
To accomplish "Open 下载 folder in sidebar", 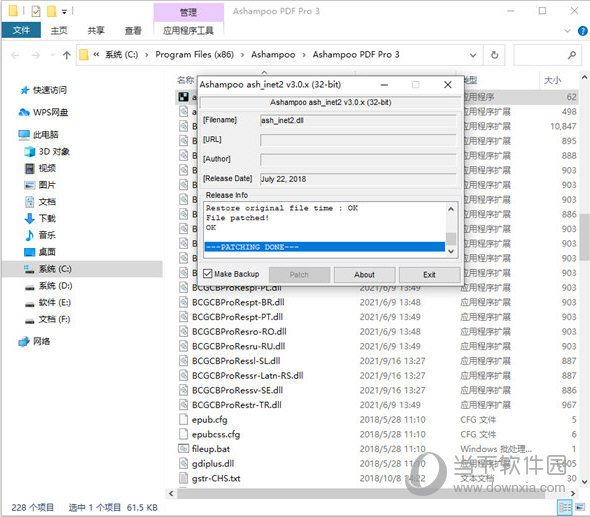I will tap(47, 218).
